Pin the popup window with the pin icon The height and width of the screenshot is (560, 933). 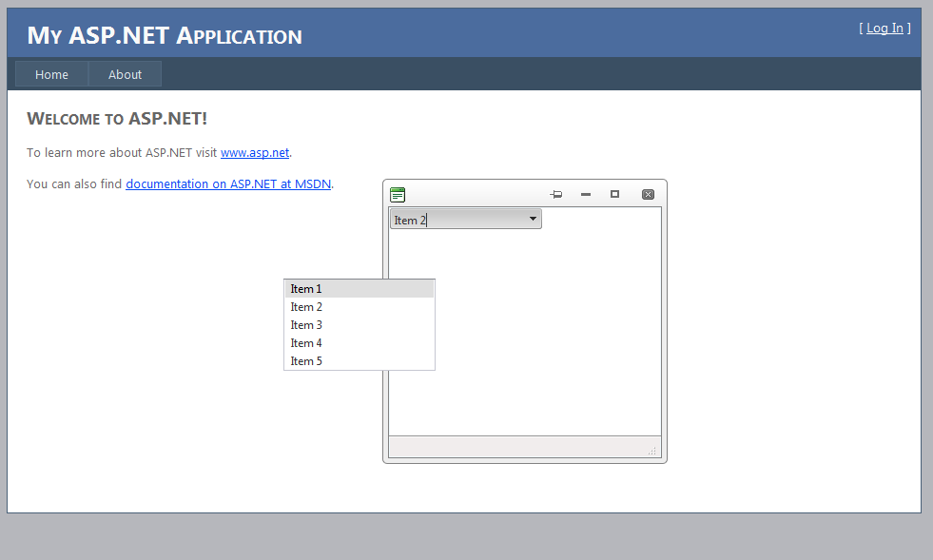pos(556,195)
